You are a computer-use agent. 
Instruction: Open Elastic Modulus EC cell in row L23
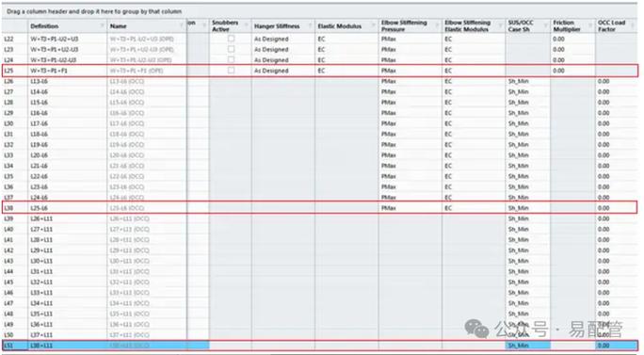pos(346,49)
